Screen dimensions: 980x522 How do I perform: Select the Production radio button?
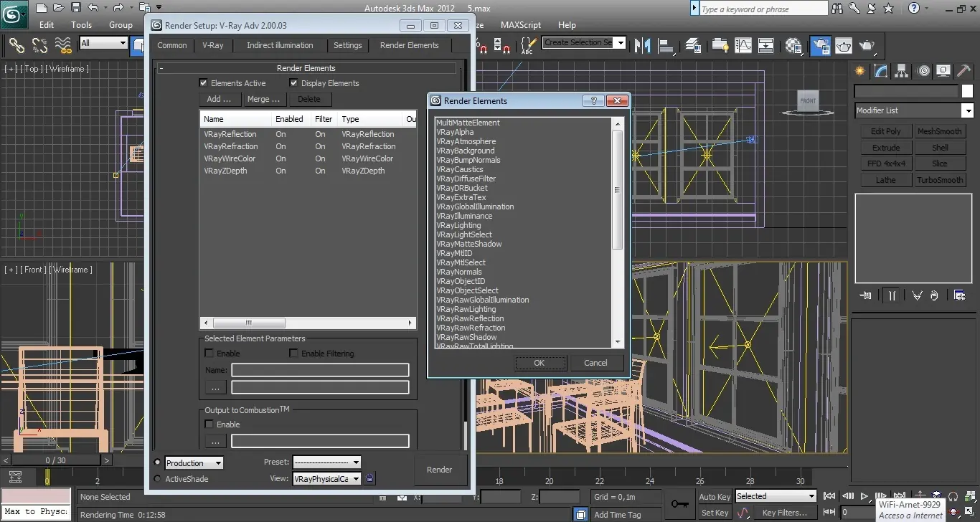point(158,462)
